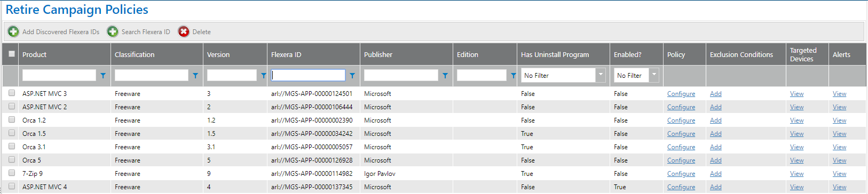Open the Version column filter funnel icon
The width and height of the screenshot is (868, 194).
point(263,76)
